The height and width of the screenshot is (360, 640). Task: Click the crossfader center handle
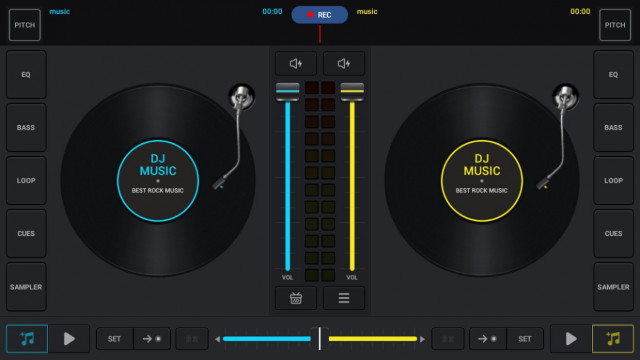[320, 338]
